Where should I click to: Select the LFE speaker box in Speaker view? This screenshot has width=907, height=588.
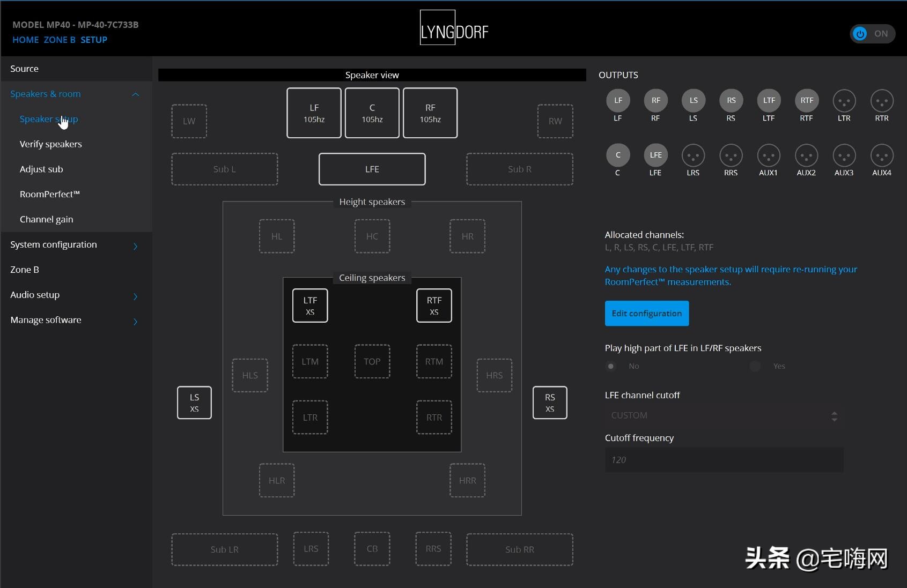coord(372,169)
